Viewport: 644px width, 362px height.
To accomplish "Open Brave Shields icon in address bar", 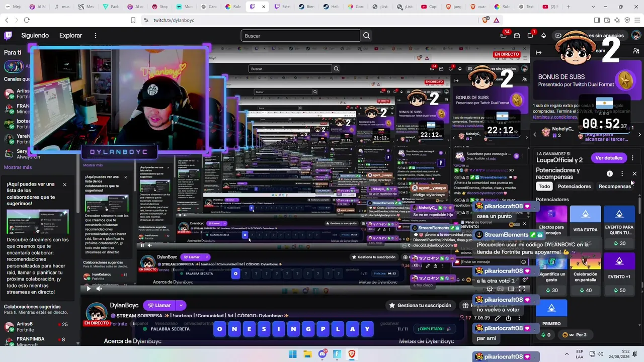I will click(x=486, y=20).
